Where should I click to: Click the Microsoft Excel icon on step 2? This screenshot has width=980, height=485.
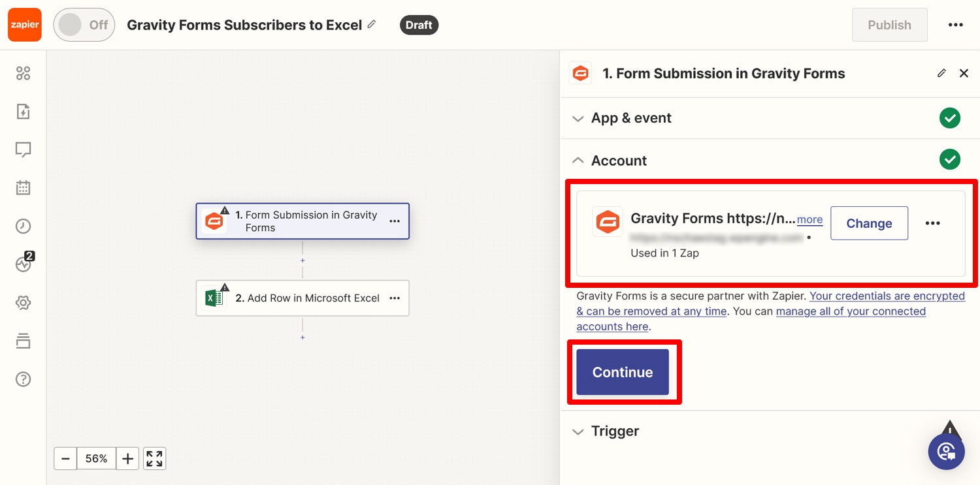point(214,298)
